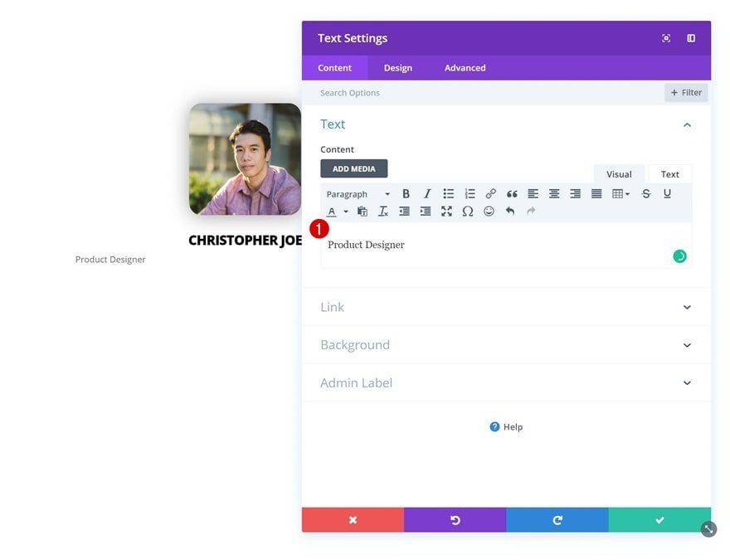Open the text color picker

[x=332, y=212]
